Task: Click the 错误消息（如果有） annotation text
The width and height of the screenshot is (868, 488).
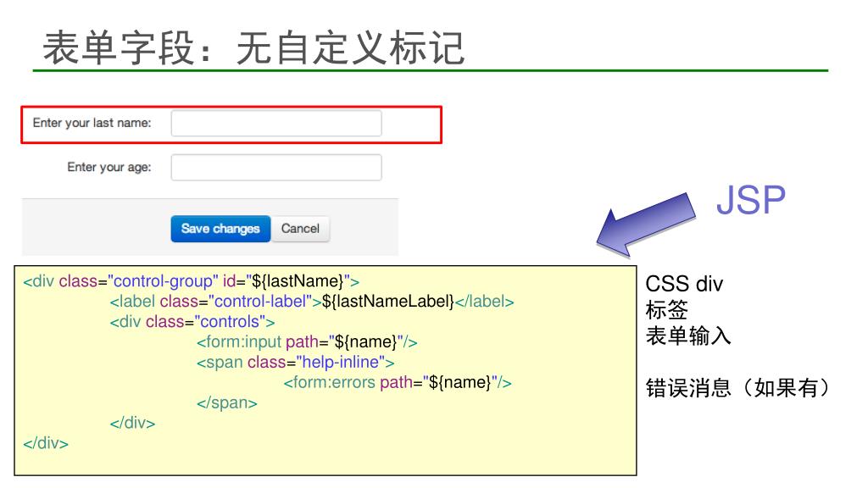Action: pos(738,387)
